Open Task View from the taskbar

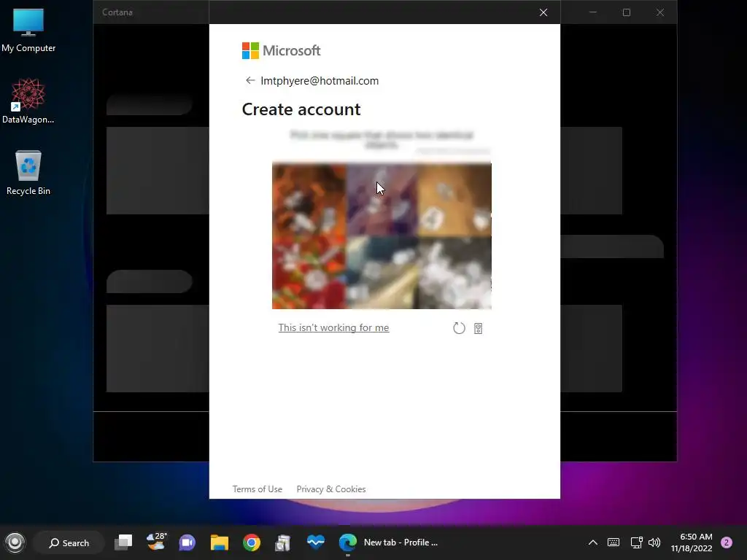coord(123,542)
